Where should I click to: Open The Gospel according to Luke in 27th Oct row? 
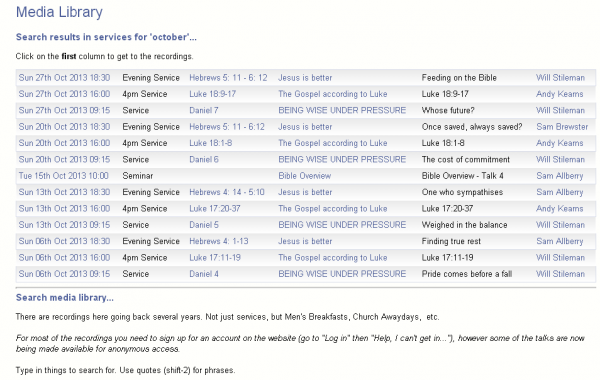coord(333,94)
